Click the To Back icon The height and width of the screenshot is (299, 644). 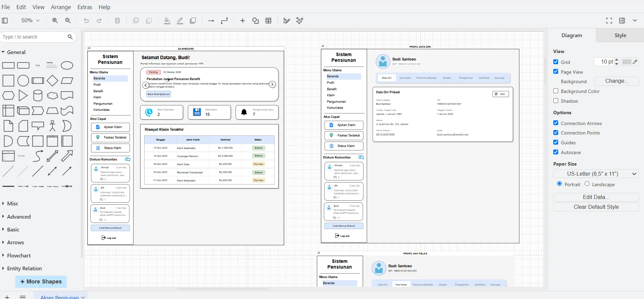point(149,21)
